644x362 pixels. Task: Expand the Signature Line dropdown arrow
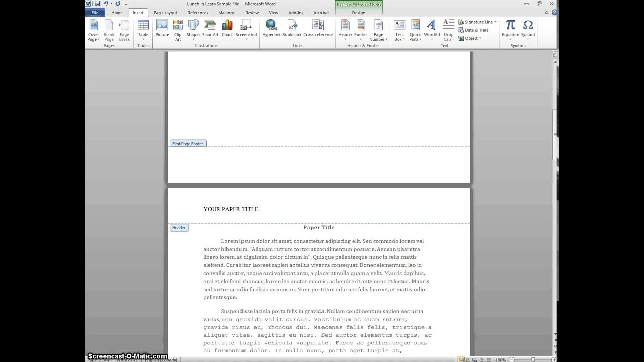tap(495, 22)
